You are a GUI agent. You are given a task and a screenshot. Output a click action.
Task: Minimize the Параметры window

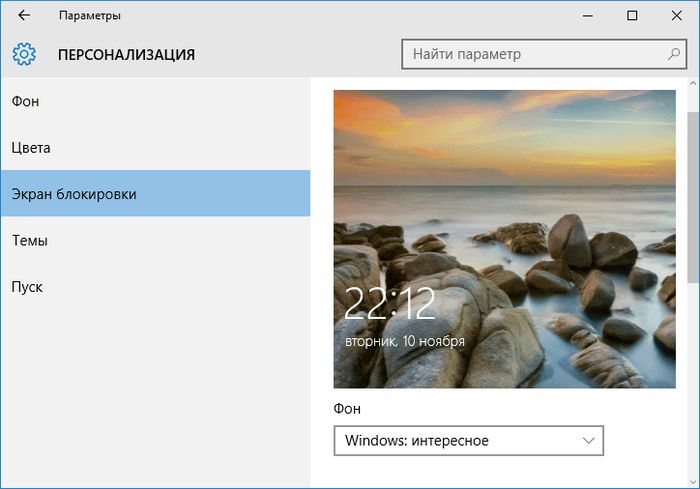585,16
